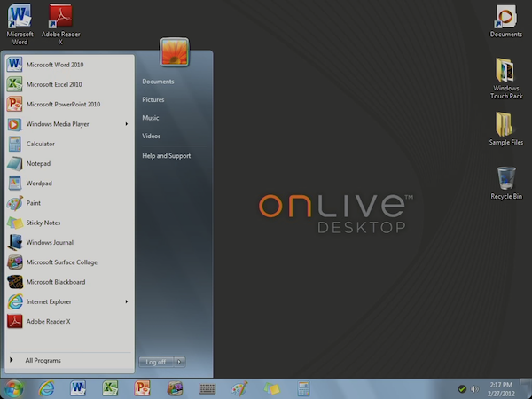Launch Windows Journal icon in Start menu
The height and width of the screenshot is (399, 532).
(x=14, y=242)
